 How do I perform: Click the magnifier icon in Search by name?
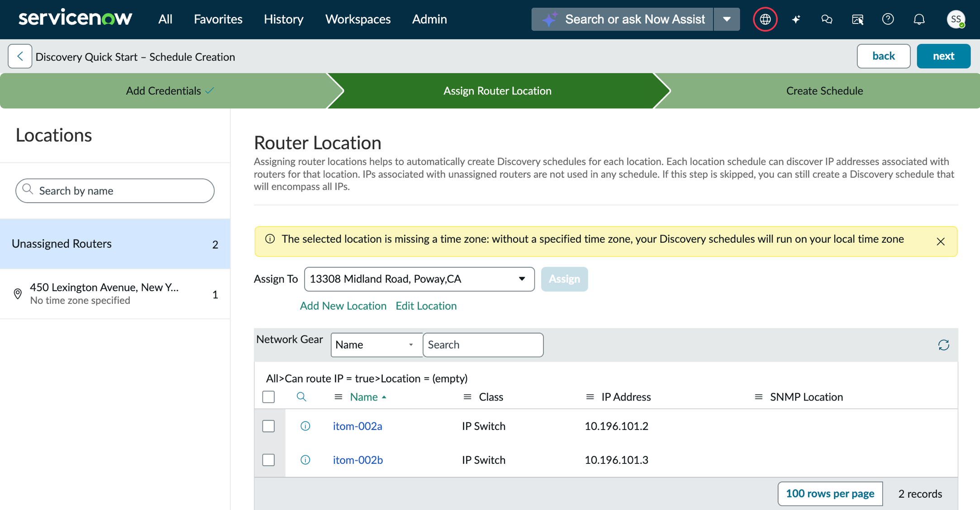pyautogui.click(x=28, y=189)
